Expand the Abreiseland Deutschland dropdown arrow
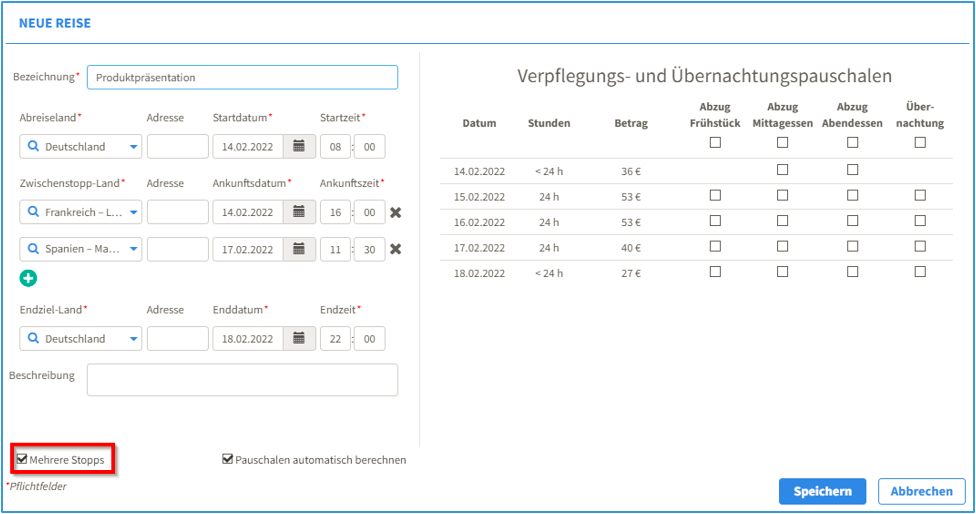 (x=133, y=147)
